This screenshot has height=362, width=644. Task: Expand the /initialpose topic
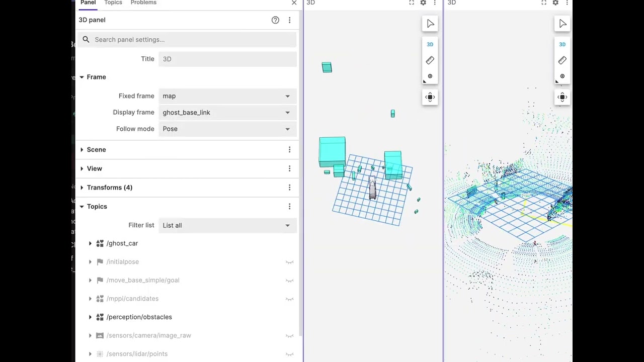coord(90,262)
